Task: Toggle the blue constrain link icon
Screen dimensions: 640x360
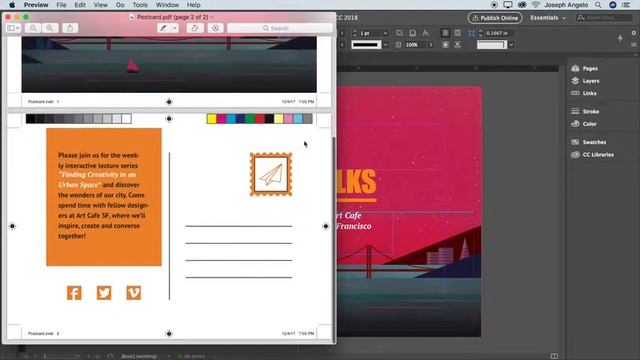Action: [471, 33]
